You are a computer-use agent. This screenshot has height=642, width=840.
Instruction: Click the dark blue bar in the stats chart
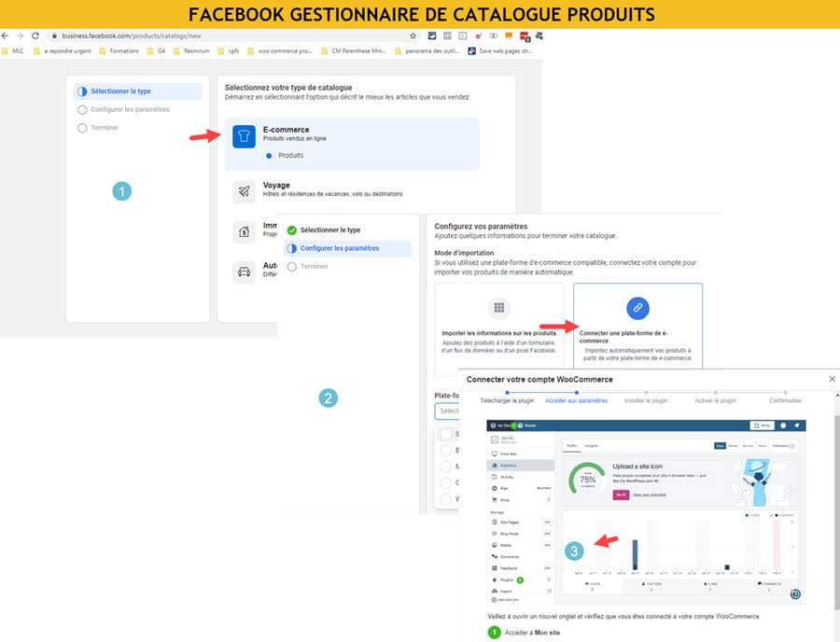tap(635, 554)
